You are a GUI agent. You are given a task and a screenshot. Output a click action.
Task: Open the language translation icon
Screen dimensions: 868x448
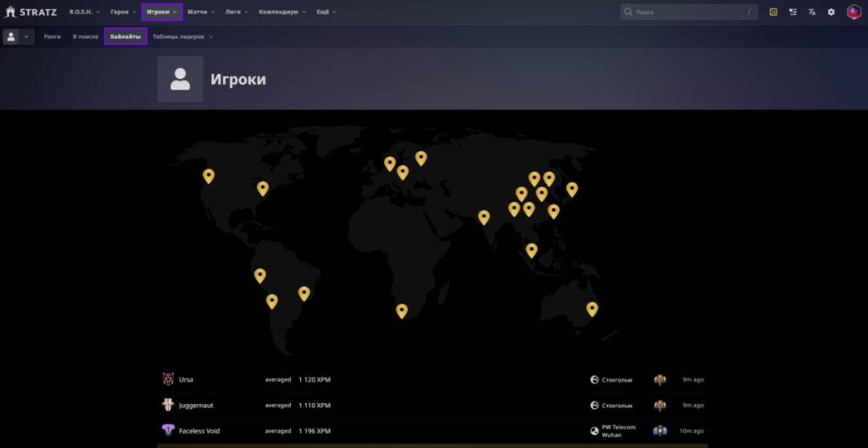[x=812, y=12]
